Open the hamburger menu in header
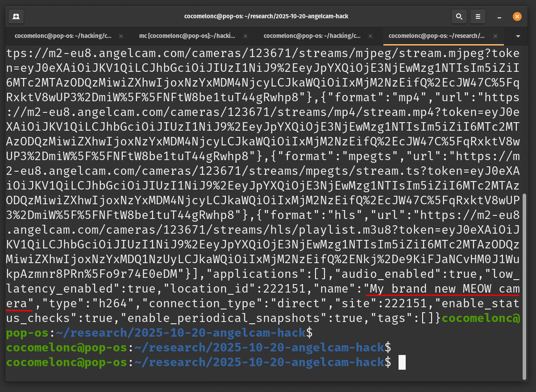536x392 pixels. coord(478,17)
